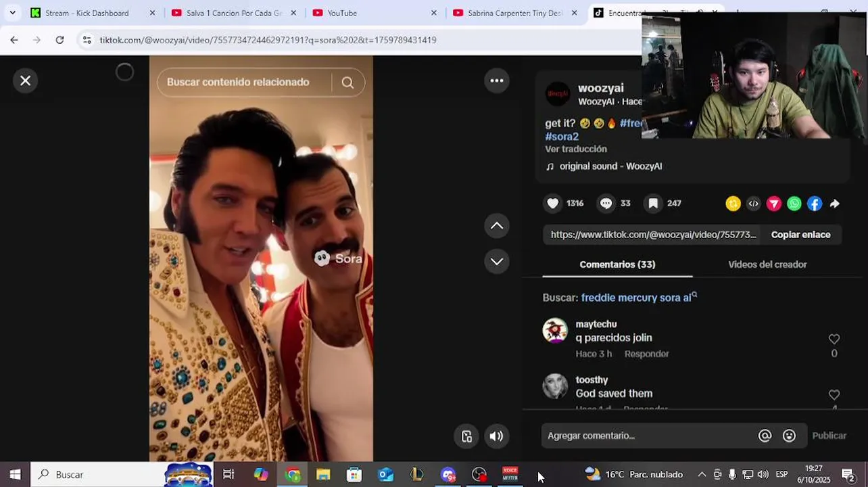Reload the page with refresh icon
This screenshot has width=868, height=487.
coord(59,40)
